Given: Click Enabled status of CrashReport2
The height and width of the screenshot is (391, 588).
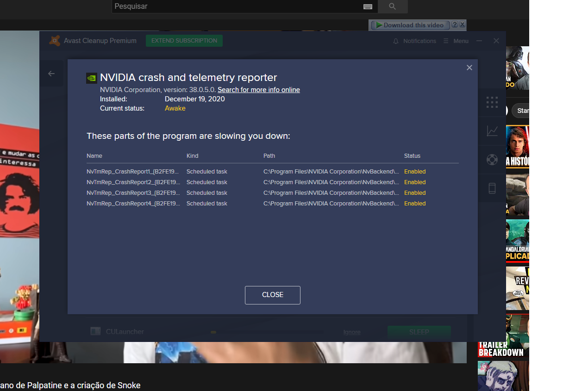Looking at the screenshot, I should pyautogui.click(x=415, y=182).
